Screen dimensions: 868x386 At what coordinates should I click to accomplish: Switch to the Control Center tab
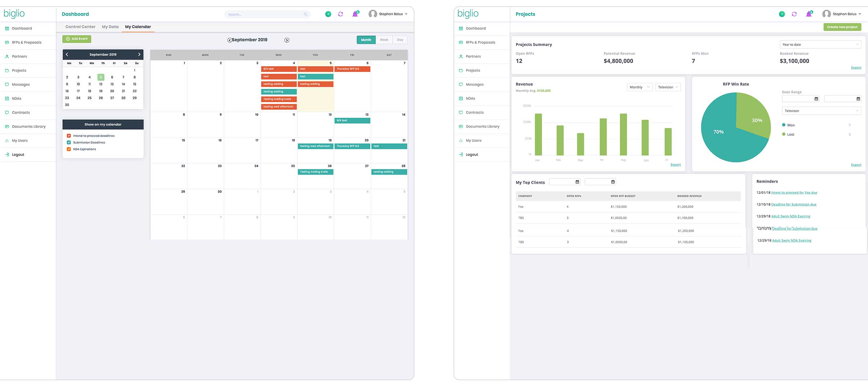pyautogui.click(x=80, y=27)
